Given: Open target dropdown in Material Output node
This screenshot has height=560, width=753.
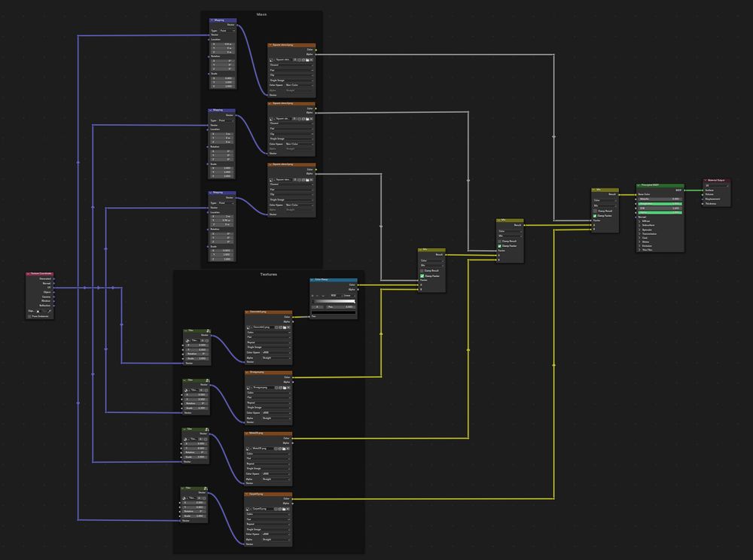Looking at the screenshot, I should pyautogui.click(x=717, y=186).
